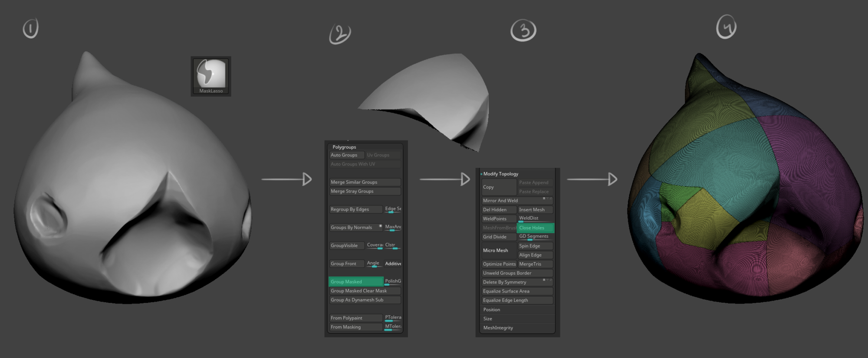Image resolution: width=868 pixels, height=358 pixels.
Task: Click the Grid Divide button
Action: [x=499, y=237]
